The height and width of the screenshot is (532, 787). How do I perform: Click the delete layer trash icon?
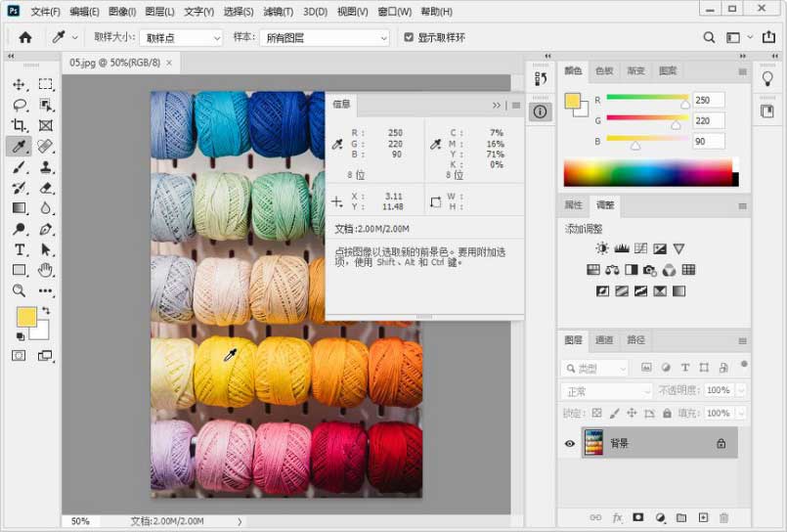[x=724, y=517]
